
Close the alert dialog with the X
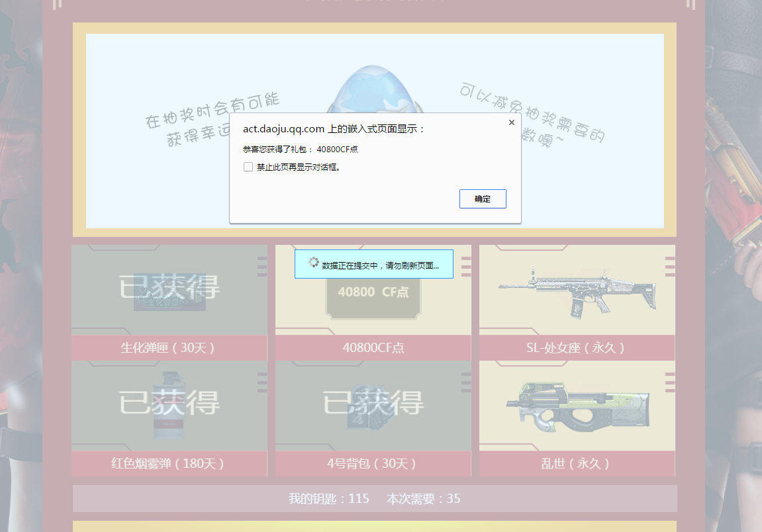click(x=511, y=122)
